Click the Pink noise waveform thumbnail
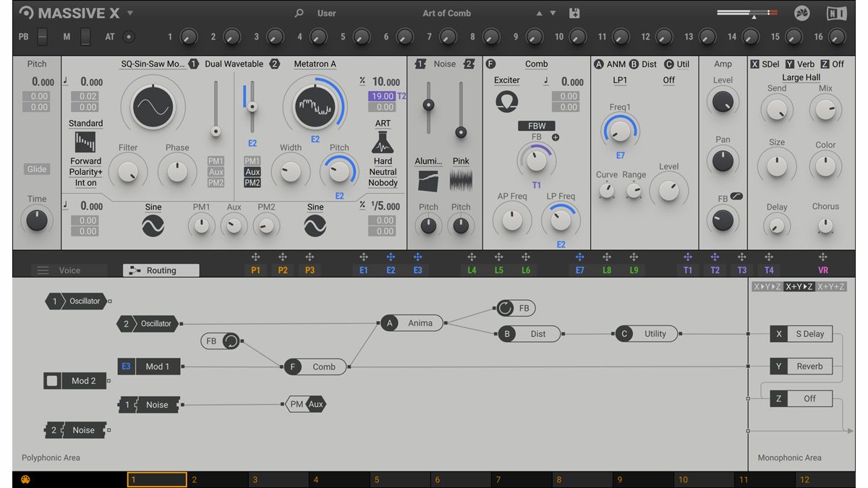Screen dimensions: 868x488 coord(461,180)
